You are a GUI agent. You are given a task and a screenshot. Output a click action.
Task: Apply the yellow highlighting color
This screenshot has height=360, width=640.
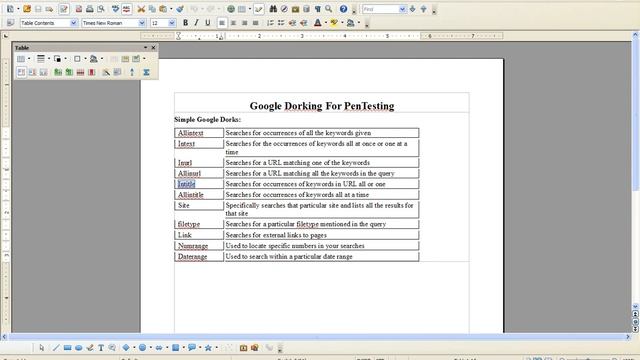[334, 23]
